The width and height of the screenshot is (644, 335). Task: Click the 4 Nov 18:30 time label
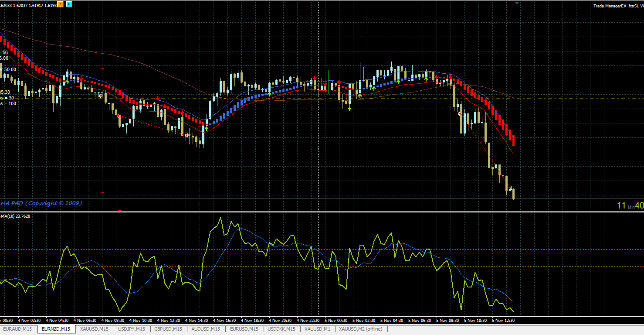[252, 321]
